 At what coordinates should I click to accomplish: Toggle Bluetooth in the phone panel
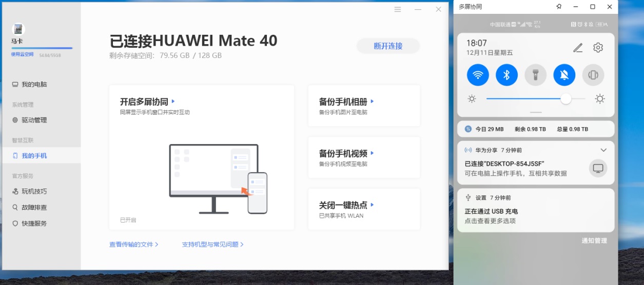[x=506, y=75]
